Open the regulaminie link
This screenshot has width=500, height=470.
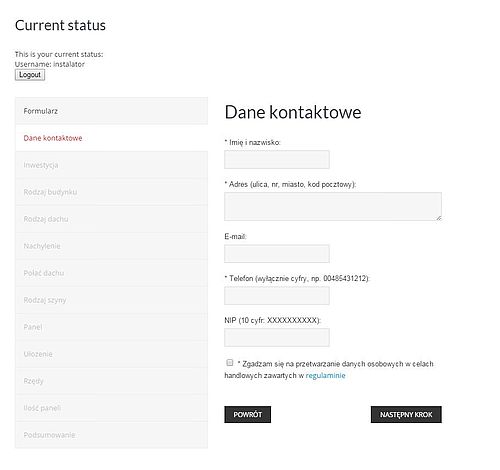pos(325,376)
